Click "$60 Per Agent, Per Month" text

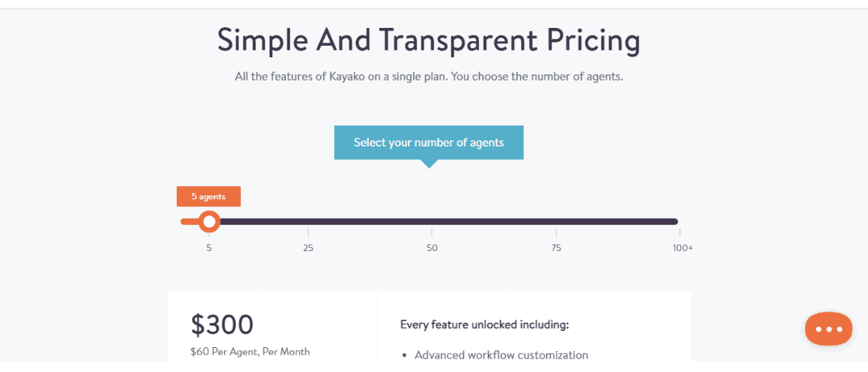point(250,352)
